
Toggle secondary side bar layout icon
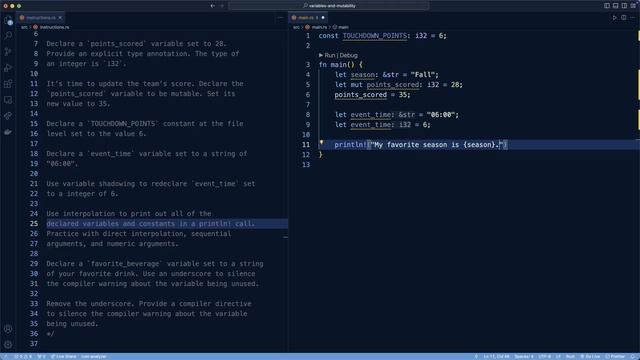click(624, 6)
